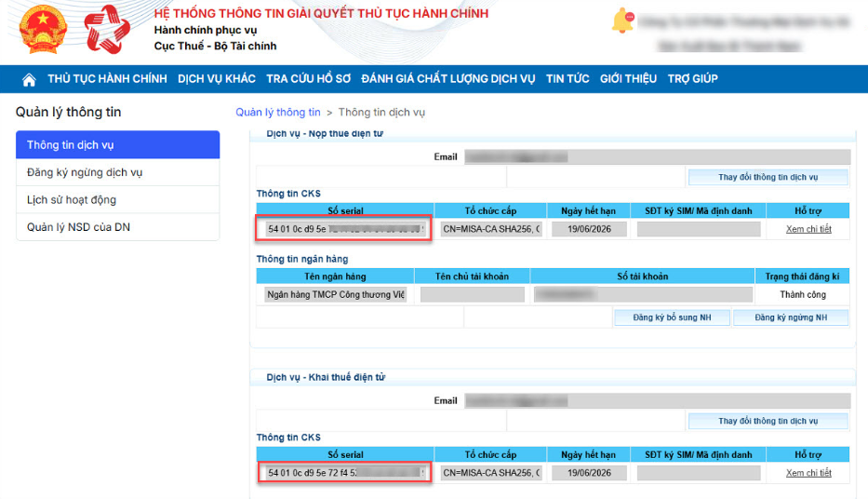
Task: Open Quản lý NSD của DN
Action: pyautogui.click(x=117, y=227)
